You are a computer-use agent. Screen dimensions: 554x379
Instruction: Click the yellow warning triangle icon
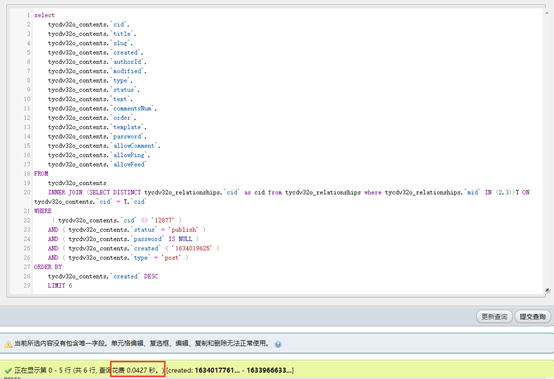click(8, 344)
